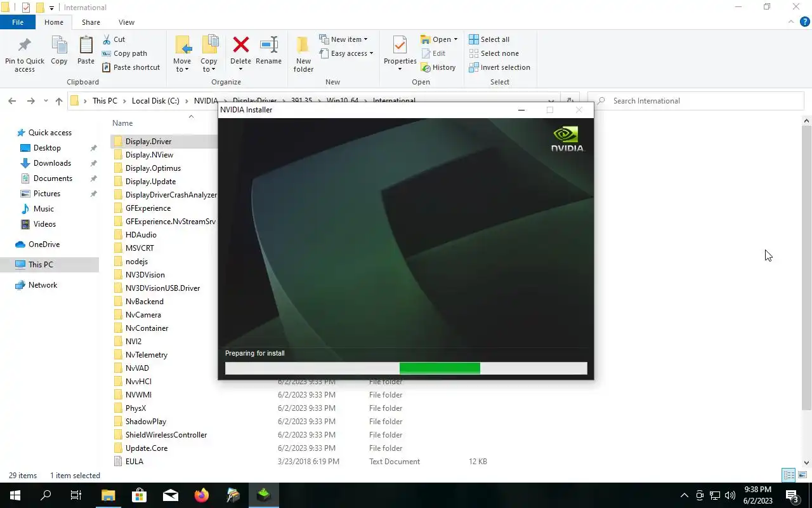This screenshot has height=508, width=812.
Task: Select the PhysX folder
Action: click(x=136, y=408)
